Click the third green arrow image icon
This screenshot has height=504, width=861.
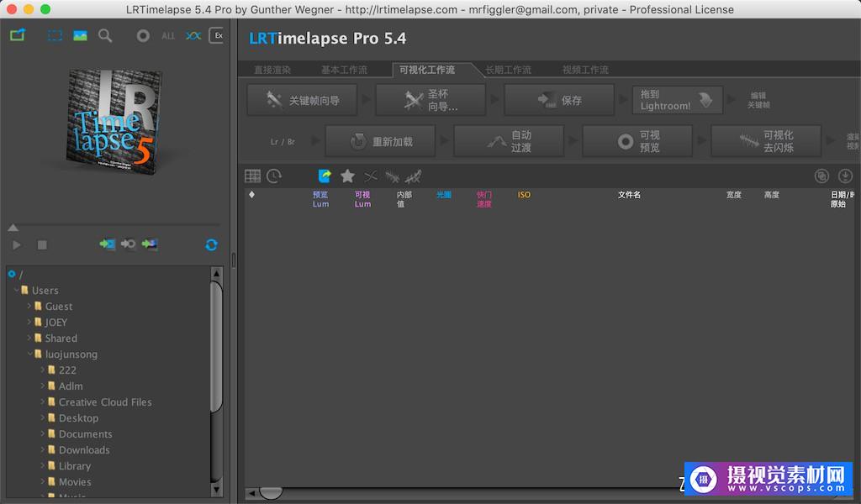pyautogui.click(x=150, y=244)
